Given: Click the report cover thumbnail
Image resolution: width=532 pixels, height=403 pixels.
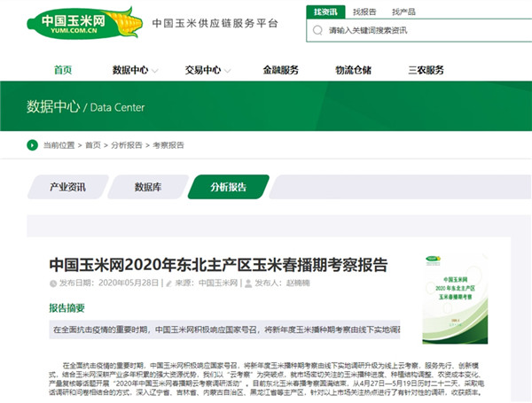Looking at the screenshot, I should tap(455, 299).
